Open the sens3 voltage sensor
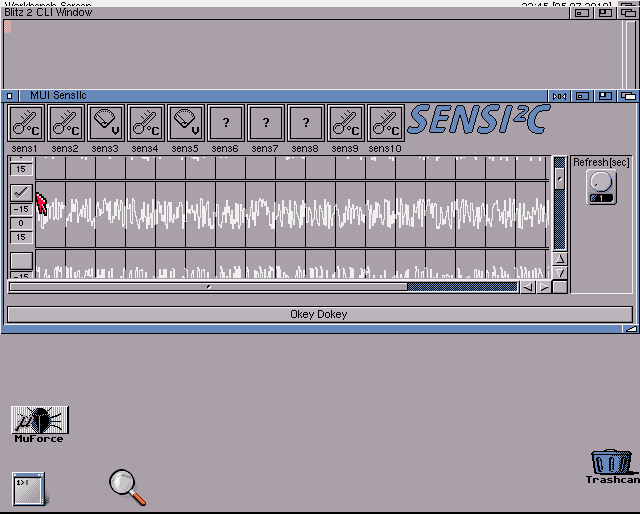Screen dimensions: 640x514 pyautogui.click(x=105, y=124)
